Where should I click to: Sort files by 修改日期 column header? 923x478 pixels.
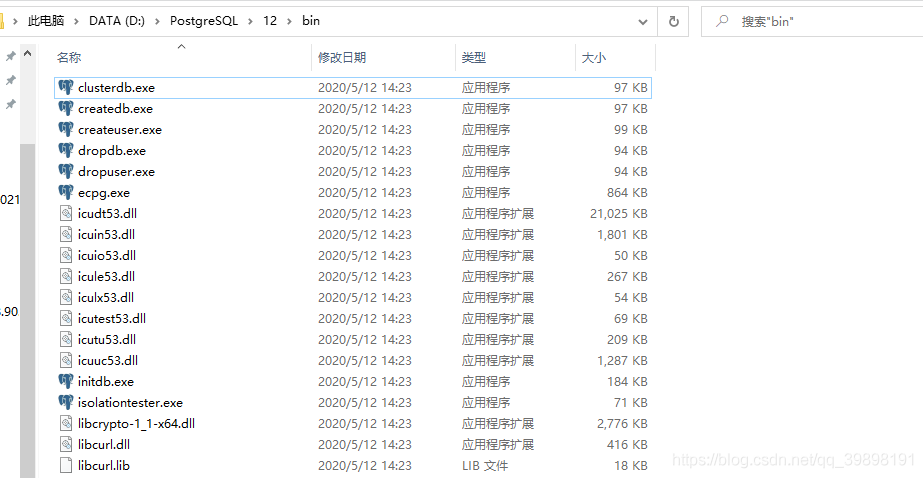tap(342, 58)
